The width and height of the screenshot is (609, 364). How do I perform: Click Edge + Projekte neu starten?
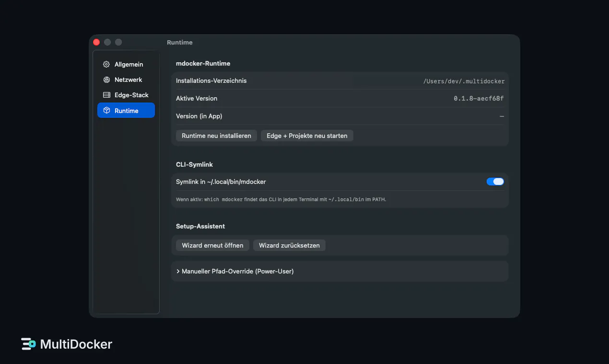[x=307, y=136]
